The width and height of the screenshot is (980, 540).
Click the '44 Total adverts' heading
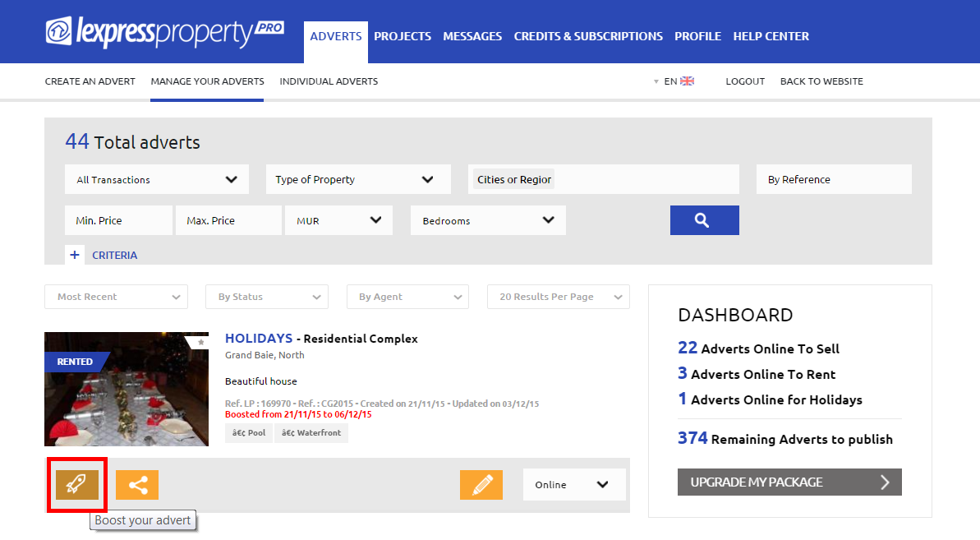click(132, 142)
